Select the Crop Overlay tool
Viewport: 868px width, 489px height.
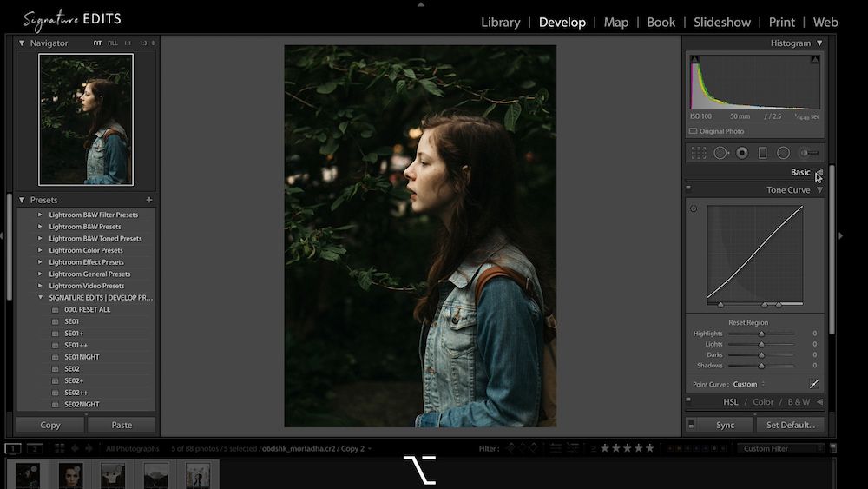[699, 153]
